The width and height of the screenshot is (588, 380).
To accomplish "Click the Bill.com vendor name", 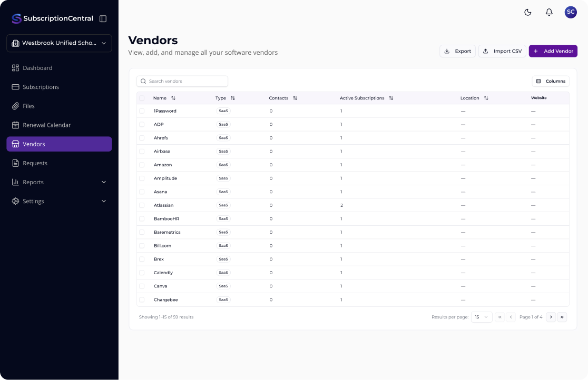I will click(162, 246).
